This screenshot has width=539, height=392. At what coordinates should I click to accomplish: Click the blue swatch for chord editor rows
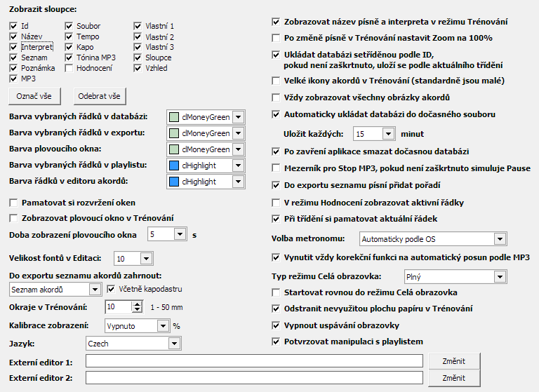tap(174, 182)
